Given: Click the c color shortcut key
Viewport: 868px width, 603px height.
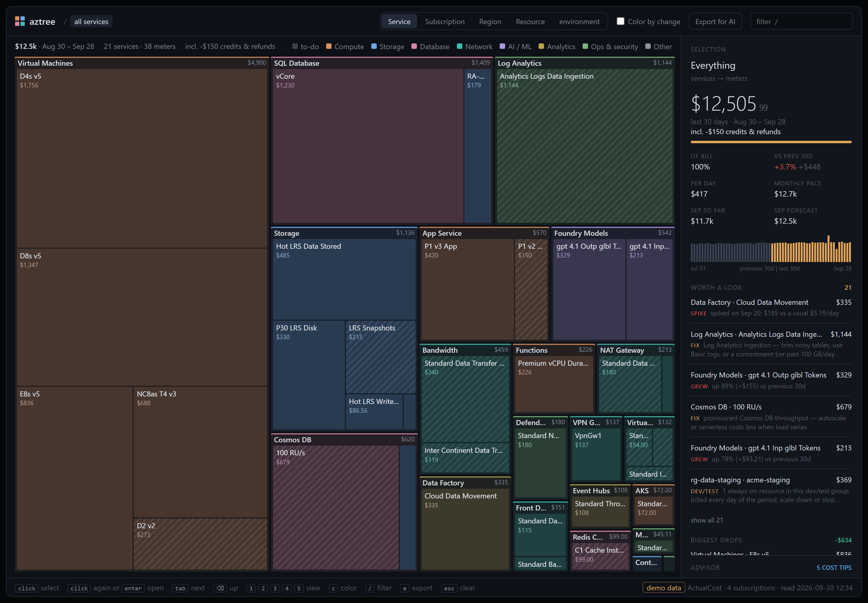Looking at the screenshot, I should [333, 588].
